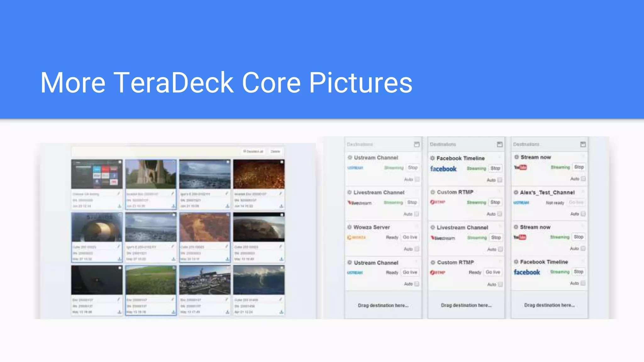The image size is (644, 362).
Task: Open the stone arch bridge thumbnail
Action: pyautogui.click(x=151, y=174)
